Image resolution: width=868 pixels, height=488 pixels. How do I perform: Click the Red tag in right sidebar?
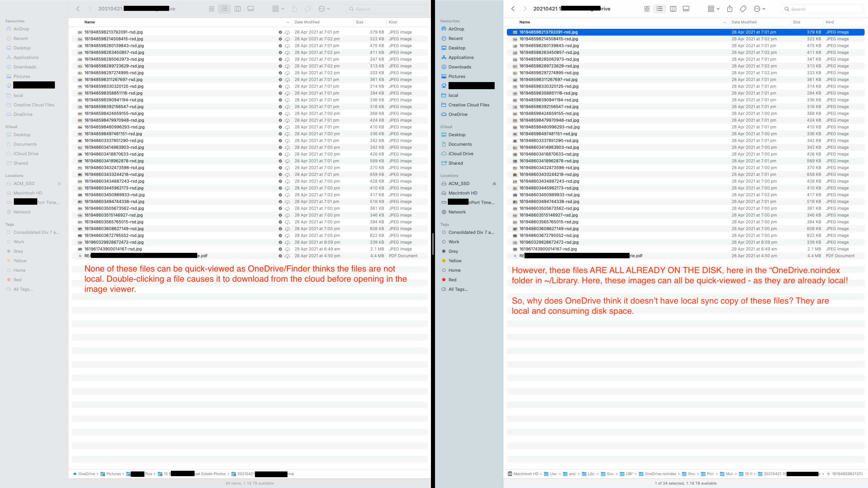pyautogui.click(x=452, y=280)
